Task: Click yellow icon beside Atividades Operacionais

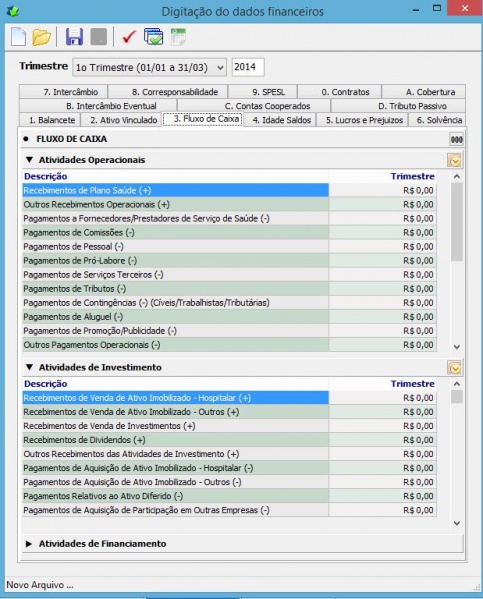Action: [454, 160]
